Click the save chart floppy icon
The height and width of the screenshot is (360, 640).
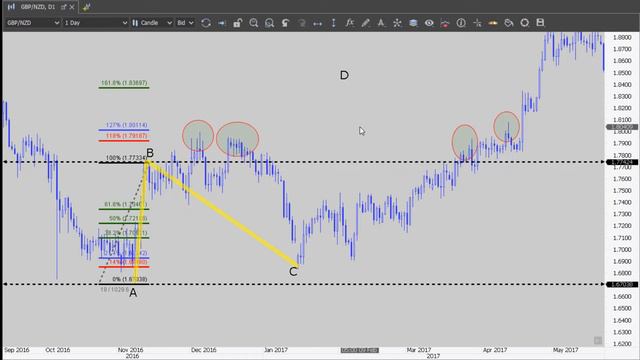coord(540,23)
